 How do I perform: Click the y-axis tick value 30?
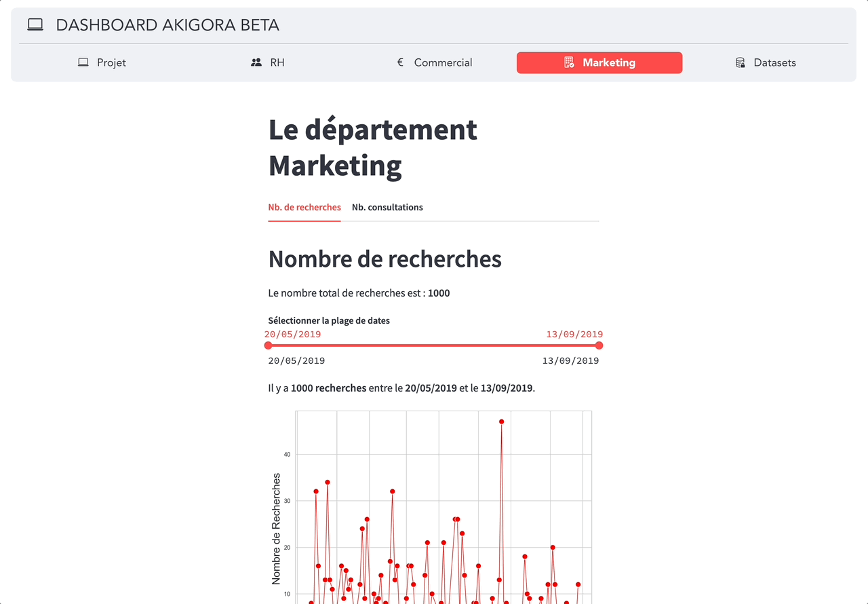click(287, 501)
